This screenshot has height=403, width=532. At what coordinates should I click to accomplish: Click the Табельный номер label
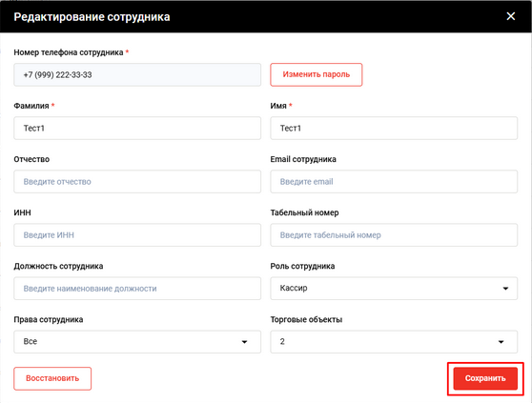304,212
